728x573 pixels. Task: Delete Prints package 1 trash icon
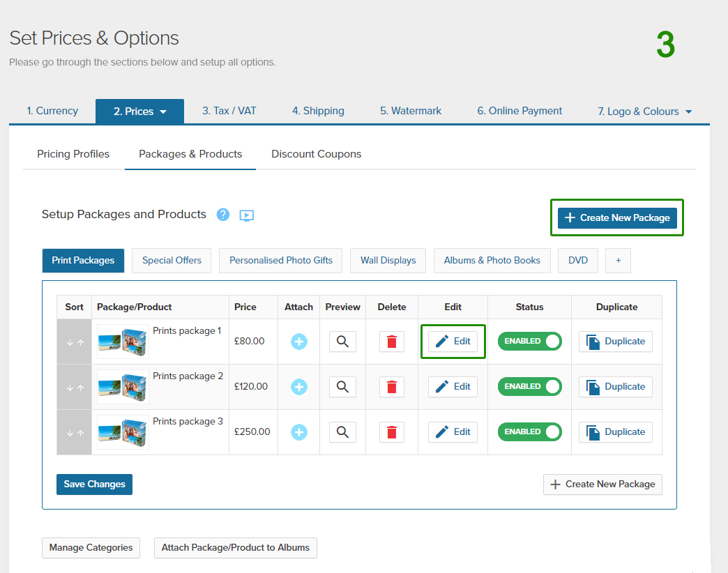[x=392, y=342]
